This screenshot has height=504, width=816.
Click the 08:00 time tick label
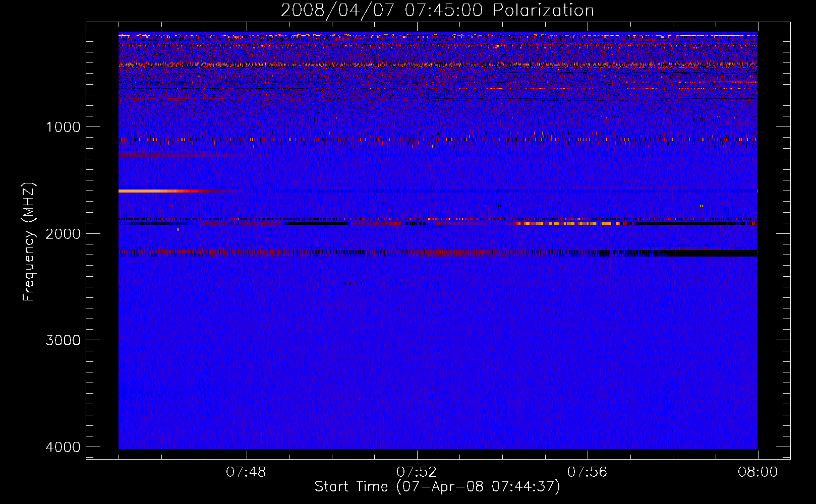(757, 472)
